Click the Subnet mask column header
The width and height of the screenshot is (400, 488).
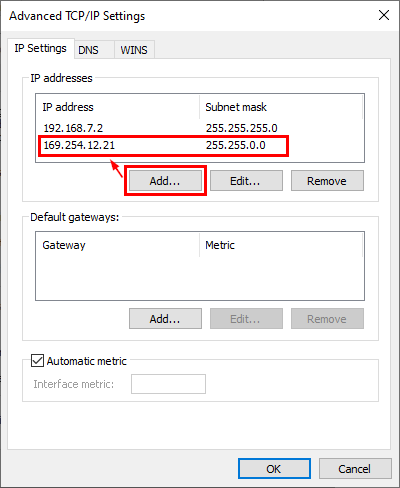(281, 107)
